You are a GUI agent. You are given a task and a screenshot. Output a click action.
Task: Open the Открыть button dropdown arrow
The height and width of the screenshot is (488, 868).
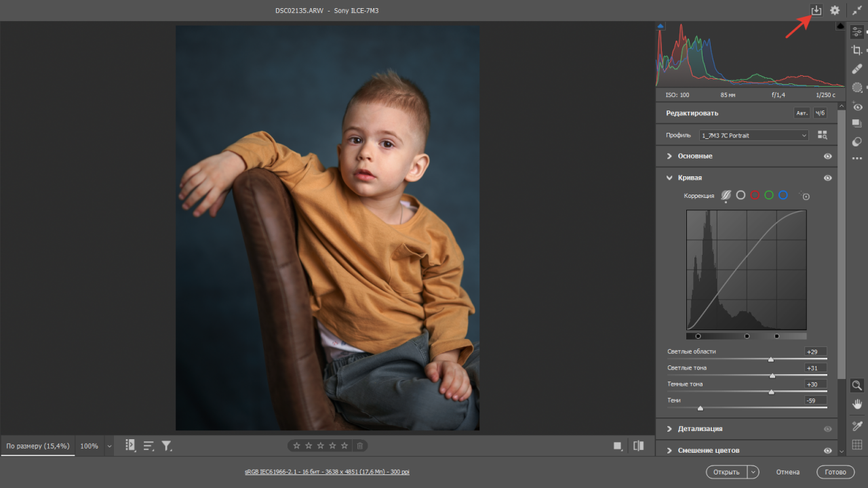(753, 472)
